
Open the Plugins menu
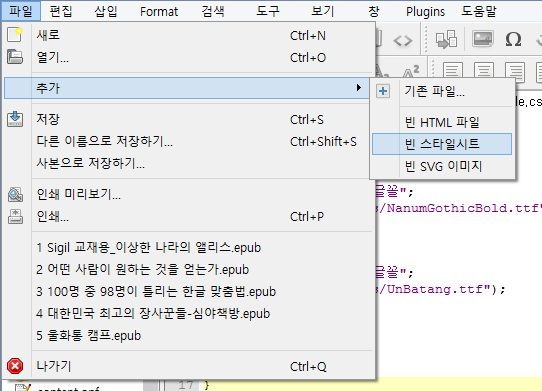(426, 11)
